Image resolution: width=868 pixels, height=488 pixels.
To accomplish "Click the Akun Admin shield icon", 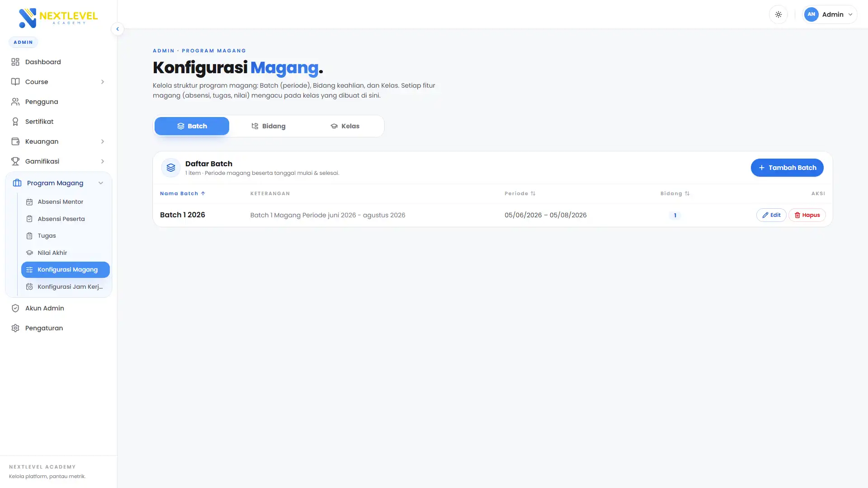I will point(15,308).
